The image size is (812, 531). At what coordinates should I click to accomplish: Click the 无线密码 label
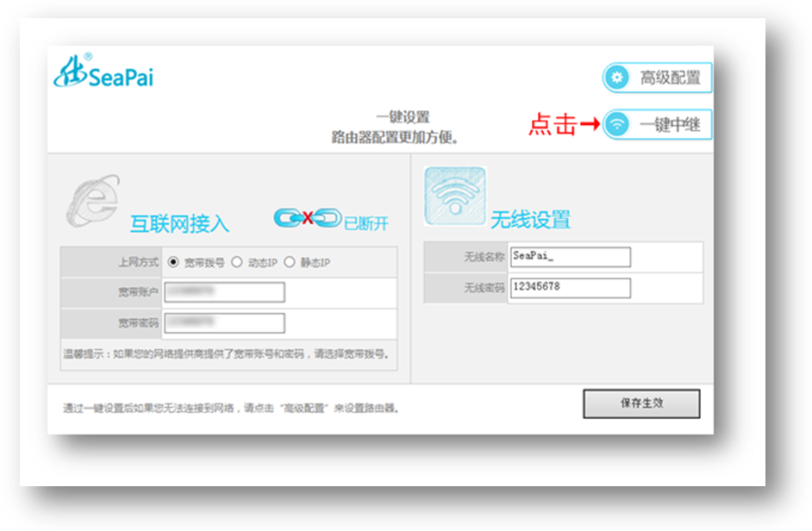click(x=484, y=288)
